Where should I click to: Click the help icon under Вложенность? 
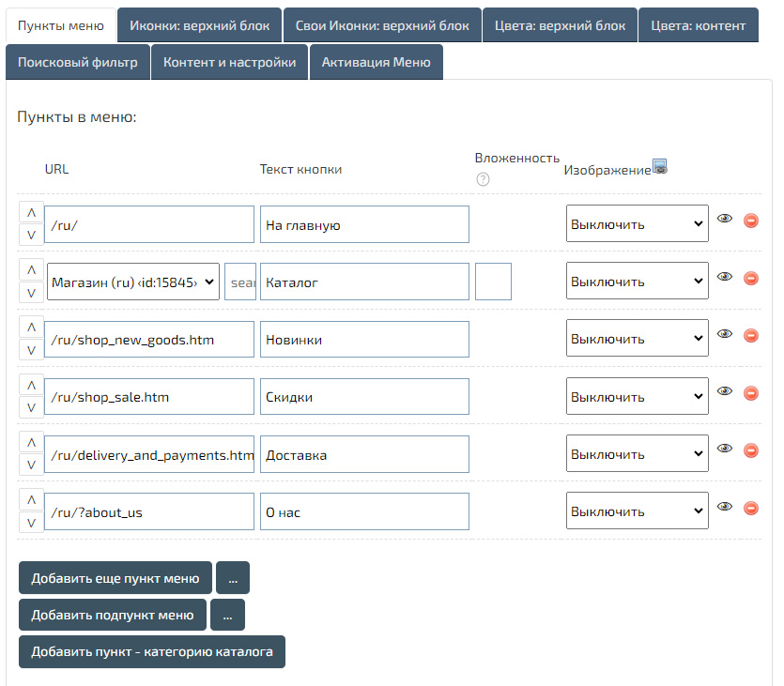[484, 179]
